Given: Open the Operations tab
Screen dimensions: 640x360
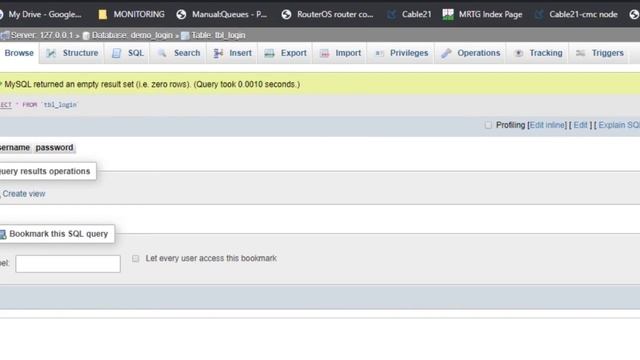Looking at the screenshot, I should pos(471,53).
